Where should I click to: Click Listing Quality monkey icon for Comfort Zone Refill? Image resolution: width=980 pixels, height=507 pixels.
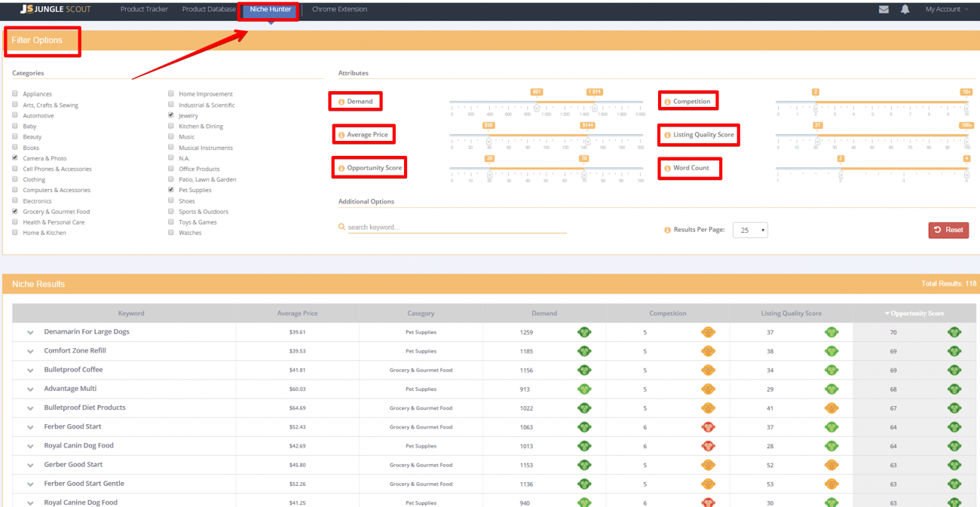(x=831, y=351)
